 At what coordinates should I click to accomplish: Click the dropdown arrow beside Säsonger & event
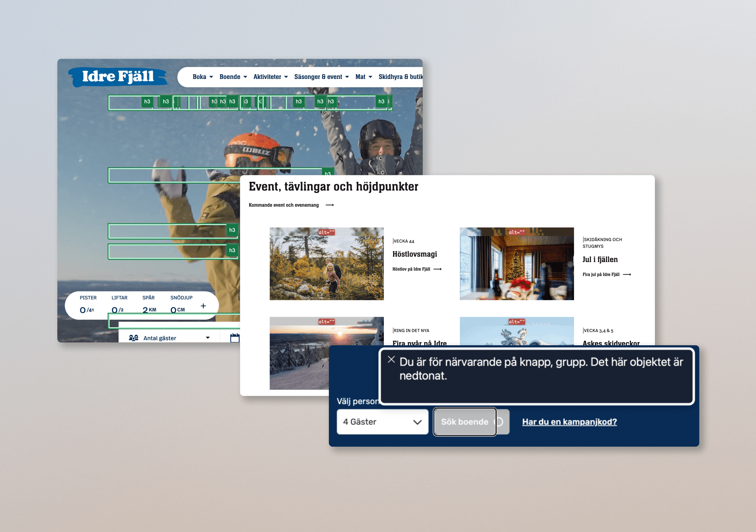point(347,77)
